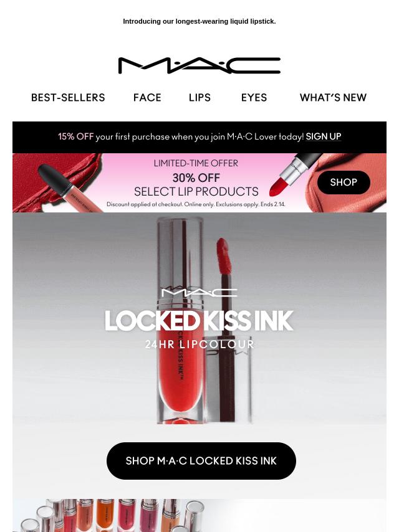Click the 'Introducing our longest-wearing liquid lipstick' text
399x532 pixels.
coord(199,21)
